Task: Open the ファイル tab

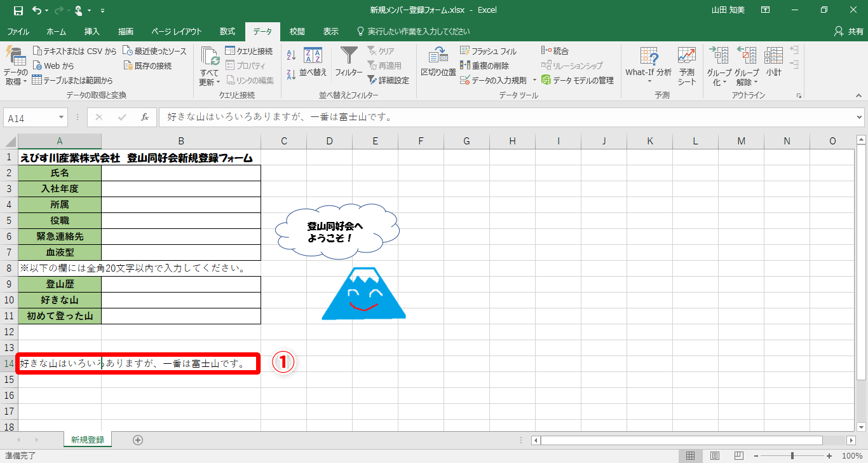Action: point(18,32)
